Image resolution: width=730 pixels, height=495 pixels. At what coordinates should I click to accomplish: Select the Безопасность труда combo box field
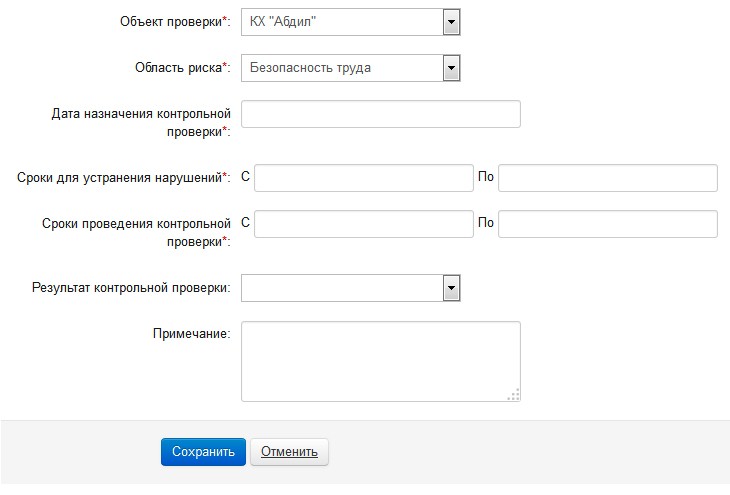point(351,68)
